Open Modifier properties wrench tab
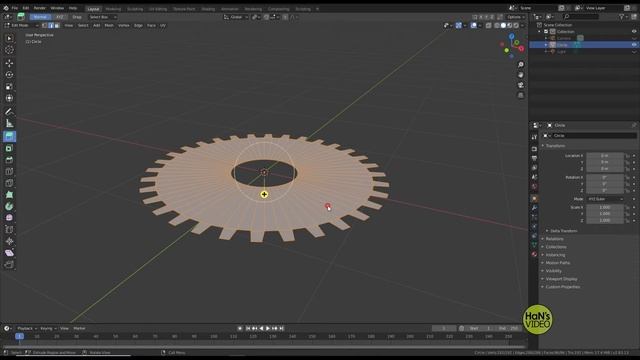Viewport: 640px width, 360px height. coord(534,208)
